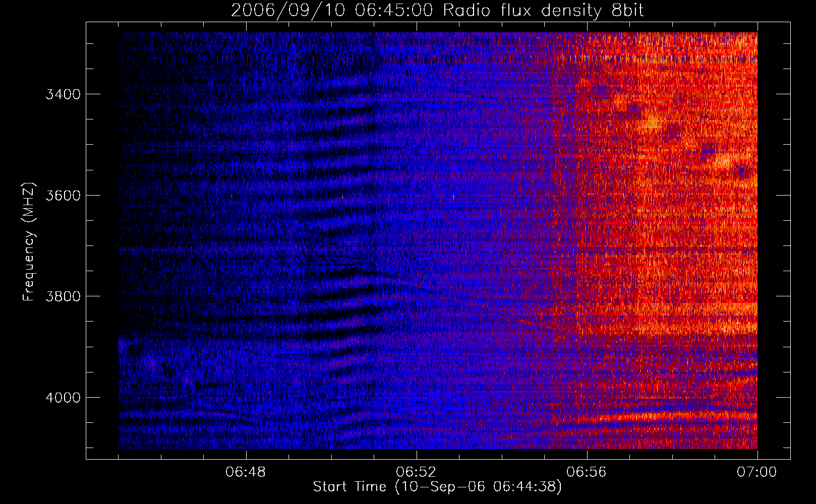
Task: Select the 3400 frequency tick label
Action: point(63,94)
